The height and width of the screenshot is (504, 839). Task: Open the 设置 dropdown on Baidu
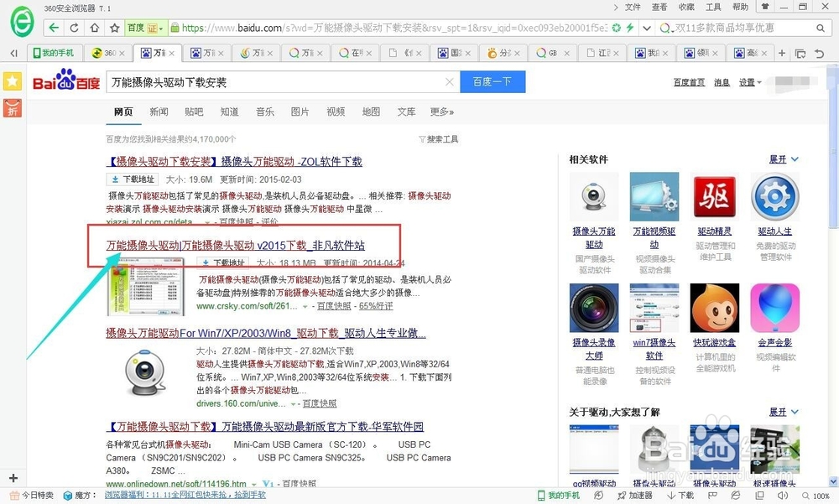click(x=749, y=82)
